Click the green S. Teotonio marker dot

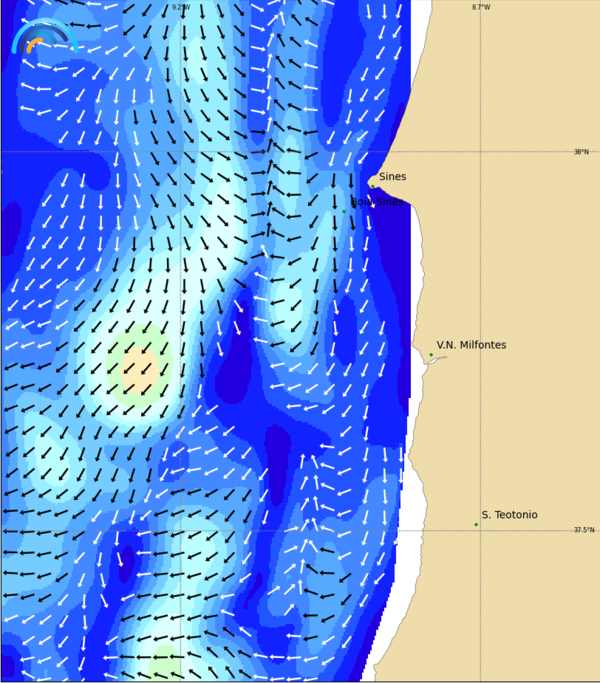click(x=476, y=524)
